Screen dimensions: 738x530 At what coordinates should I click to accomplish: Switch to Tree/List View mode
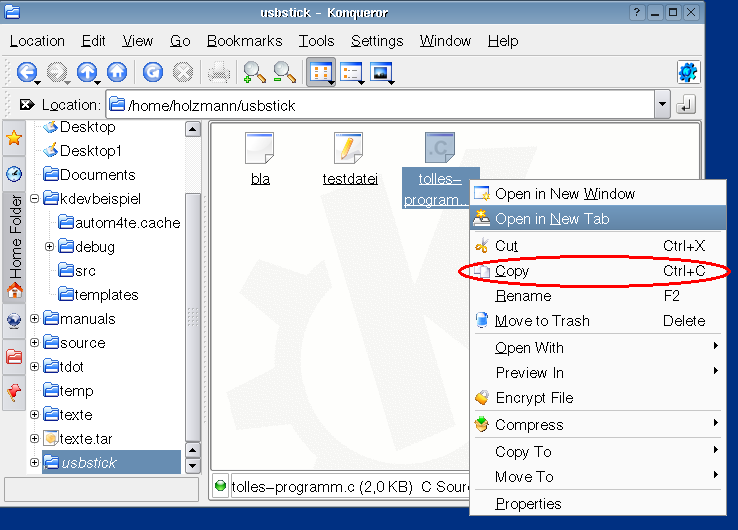click(x=352, y=73)
